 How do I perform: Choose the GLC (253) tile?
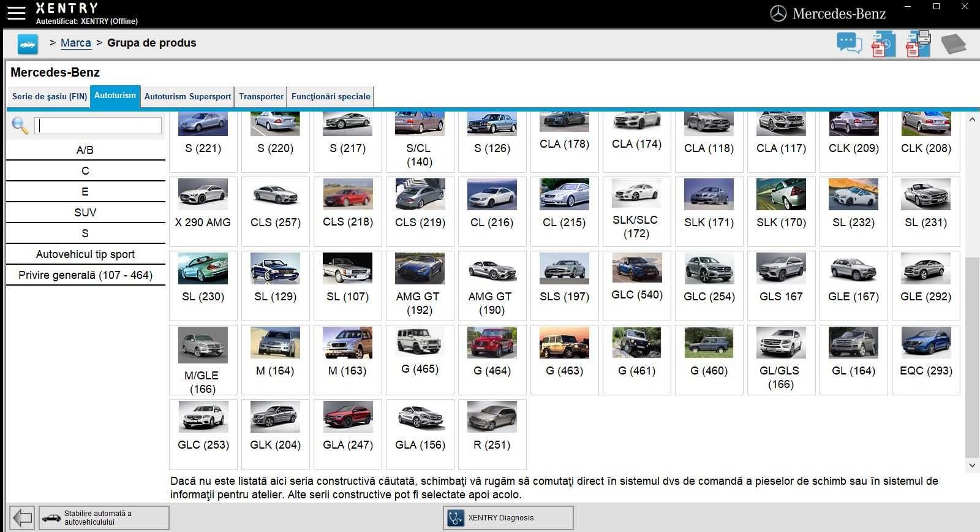[203, 434]
